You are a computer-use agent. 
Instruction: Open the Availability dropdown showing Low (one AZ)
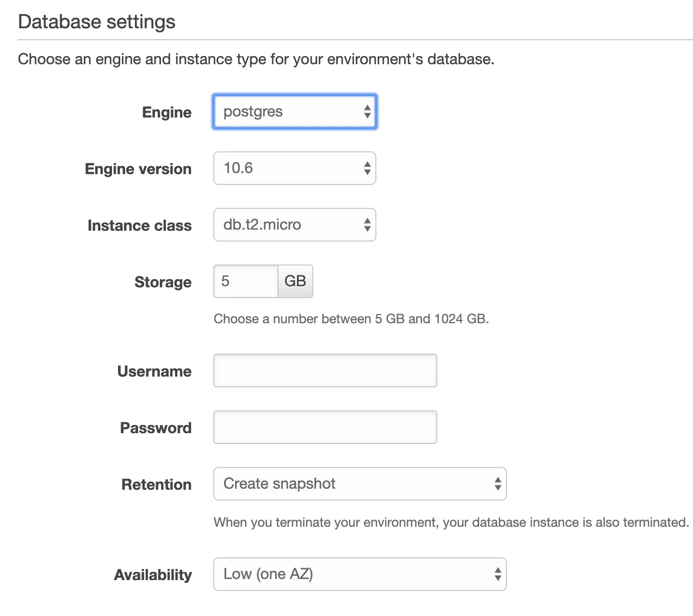tap(360, 574)
